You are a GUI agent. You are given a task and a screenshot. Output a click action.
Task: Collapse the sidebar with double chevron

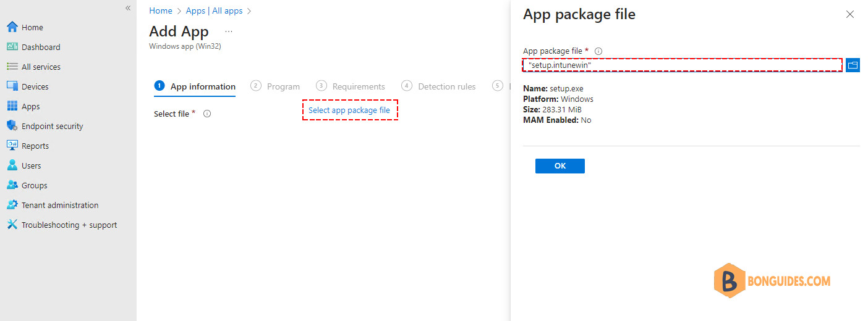(128, 8)
